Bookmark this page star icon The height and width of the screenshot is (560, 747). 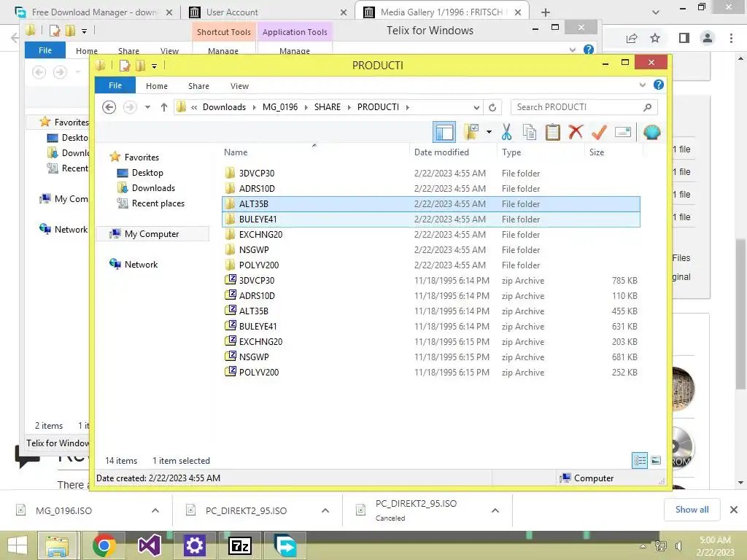[655, 38]
